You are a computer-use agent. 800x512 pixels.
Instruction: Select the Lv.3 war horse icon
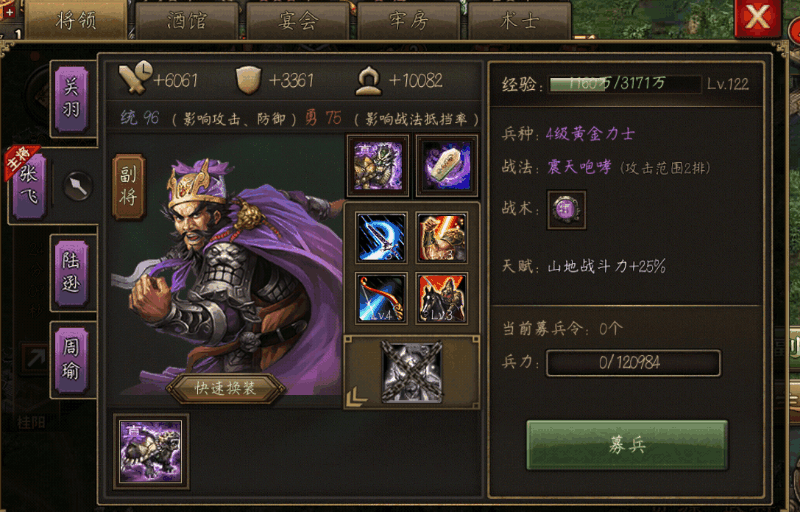pos(442,298)
